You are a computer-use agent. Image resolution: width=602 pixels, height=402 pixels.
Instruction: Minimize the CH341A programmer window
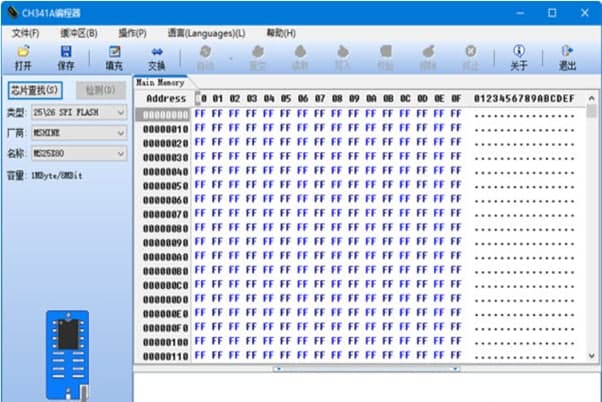click(520, 13)
